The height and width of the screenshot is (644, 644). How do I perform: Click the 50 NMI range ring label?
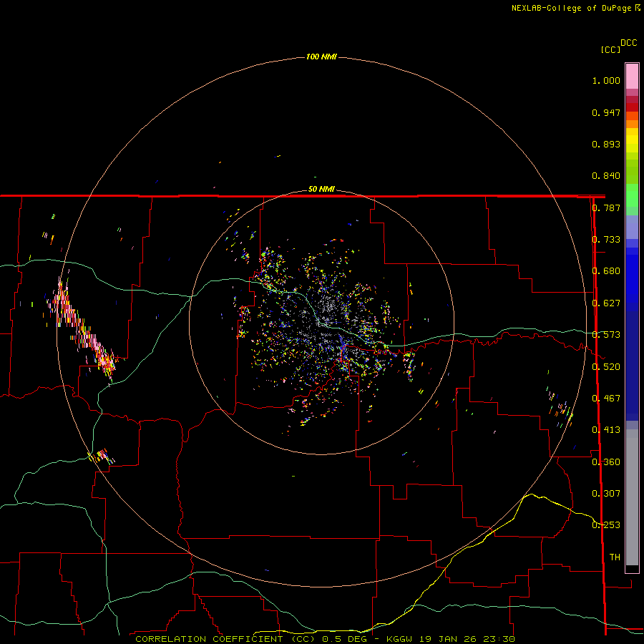pos(321,189)
